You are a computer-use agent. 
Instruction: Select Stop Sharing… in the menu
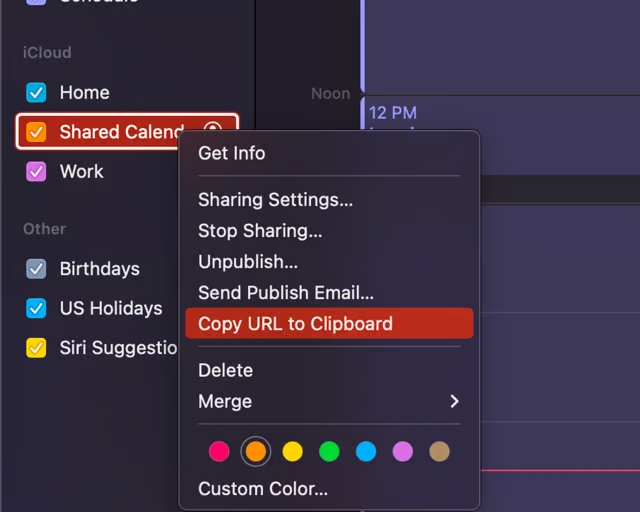[260, 231]
